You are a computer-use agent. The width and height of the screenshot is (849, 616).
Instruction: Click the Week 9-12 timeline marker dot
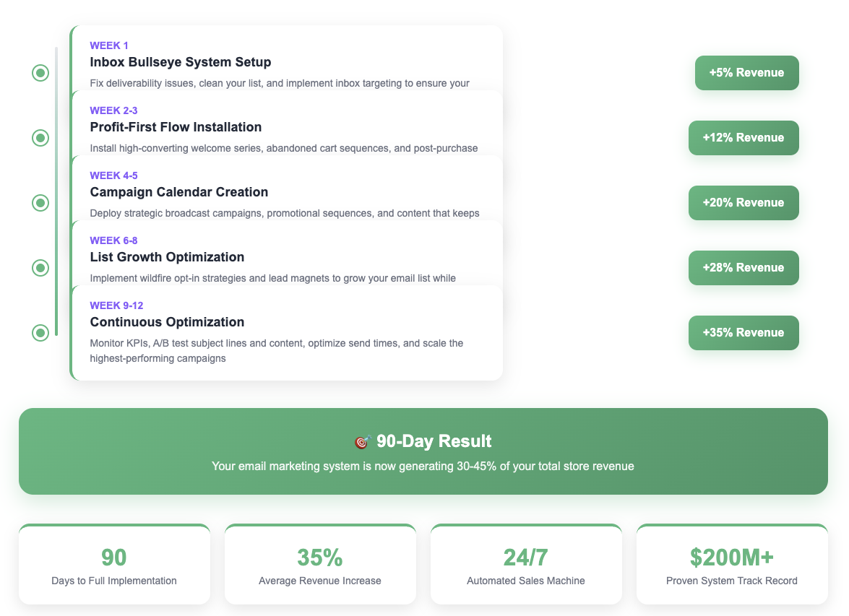pyautogui.click(x=40, y=333)
